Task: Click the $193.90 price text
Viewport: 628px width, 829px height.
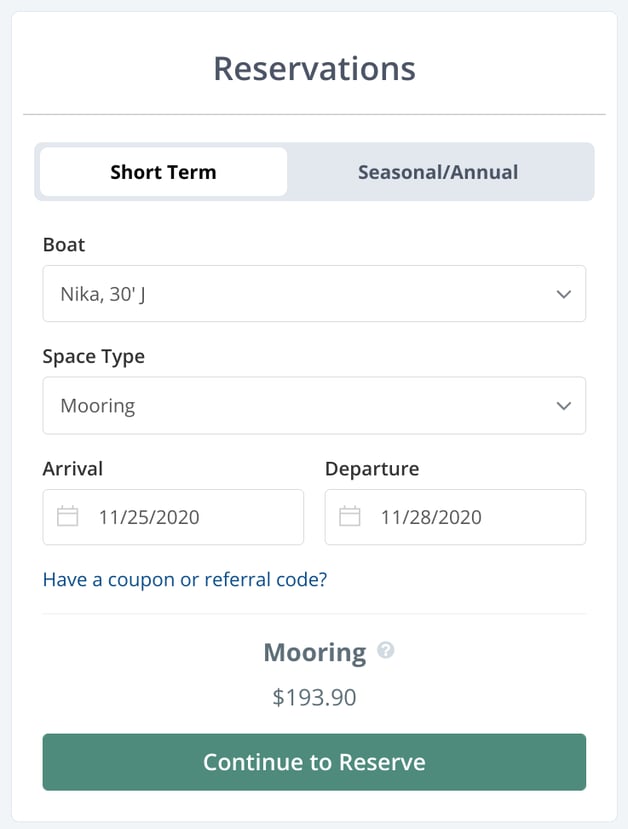Action: coord(314,697)
